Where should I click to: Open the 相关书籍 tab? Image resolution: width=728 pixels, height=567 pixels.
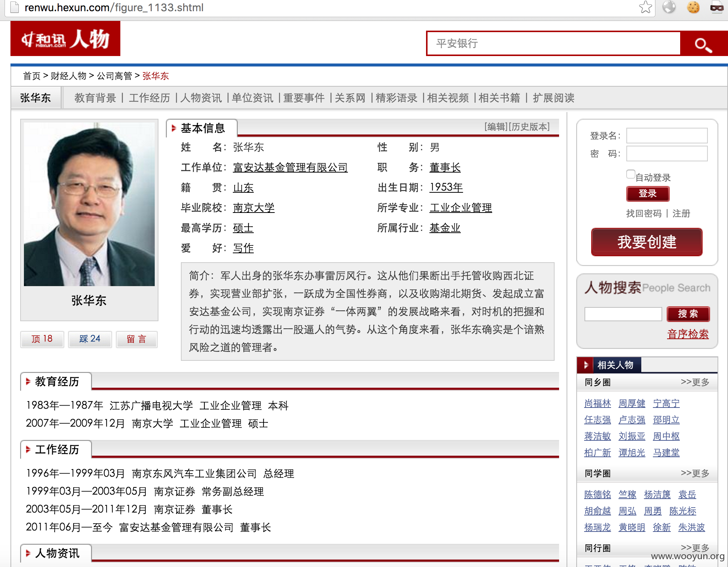(499, 98)
